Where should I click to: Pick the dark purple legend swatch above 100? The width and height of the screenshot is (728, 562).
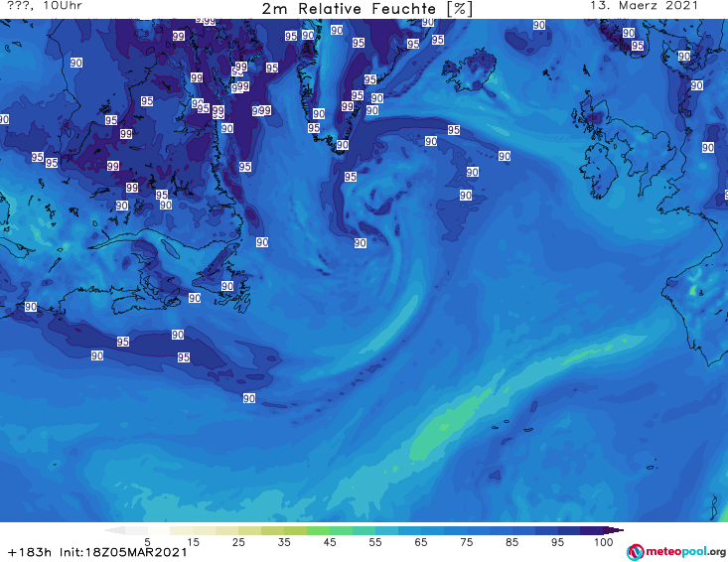click(592, 530)
